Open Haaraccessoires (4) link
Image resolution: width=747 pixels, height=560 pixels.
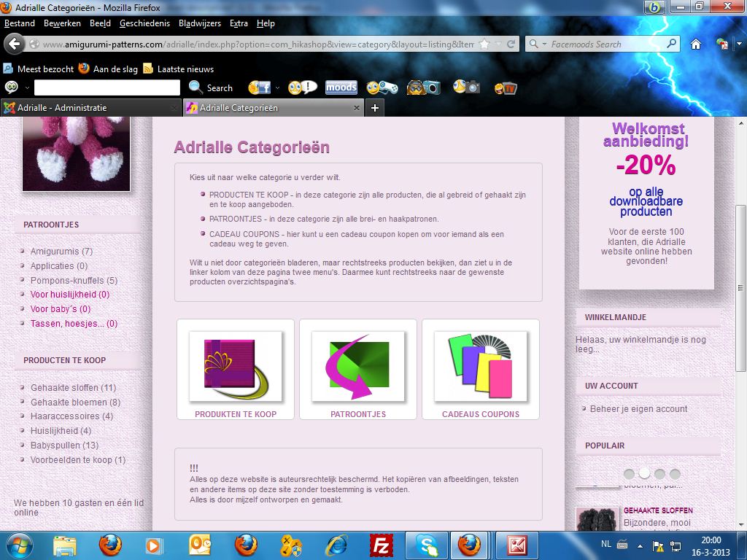point(72,416)
